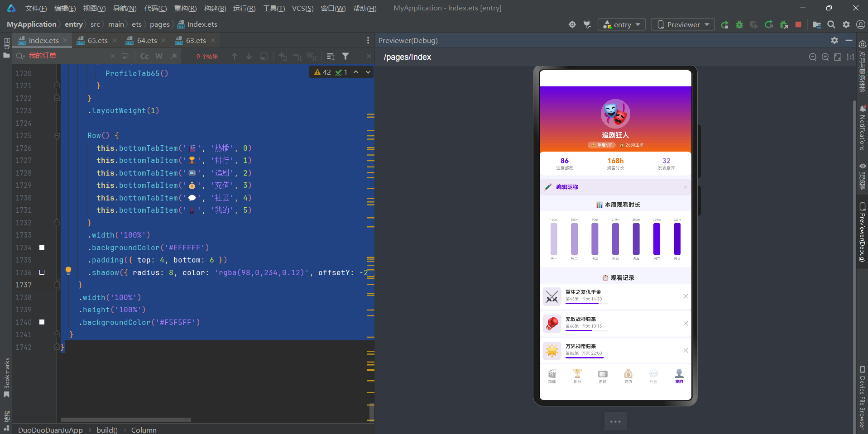Viewport: 868px width, 434px height.
Task: Switch to the 64.ets tab
Action: tap(147, 40)
